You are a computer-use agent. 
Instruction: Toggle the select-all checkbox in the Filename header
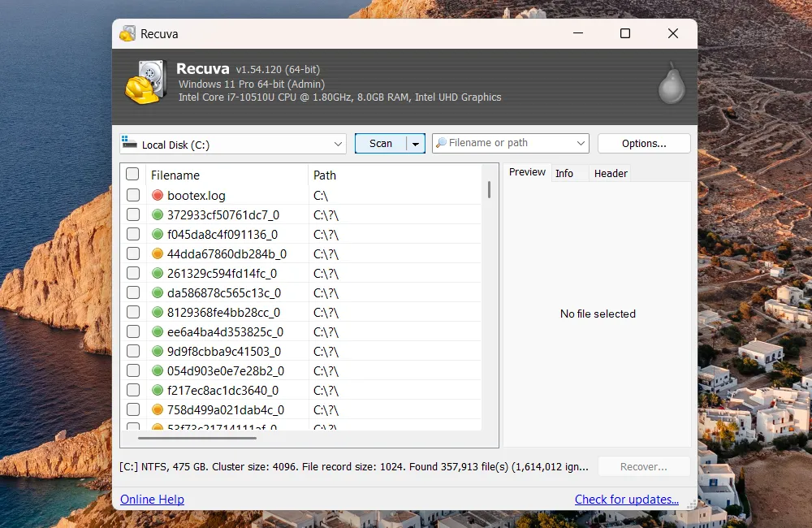[132, 175]
